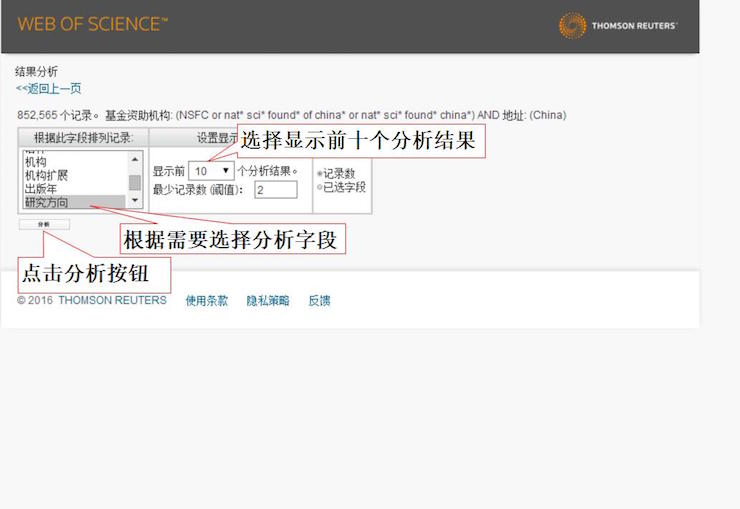Select 研究方向 in the field list
Screen dimensions: 740x509
point(60,202)
